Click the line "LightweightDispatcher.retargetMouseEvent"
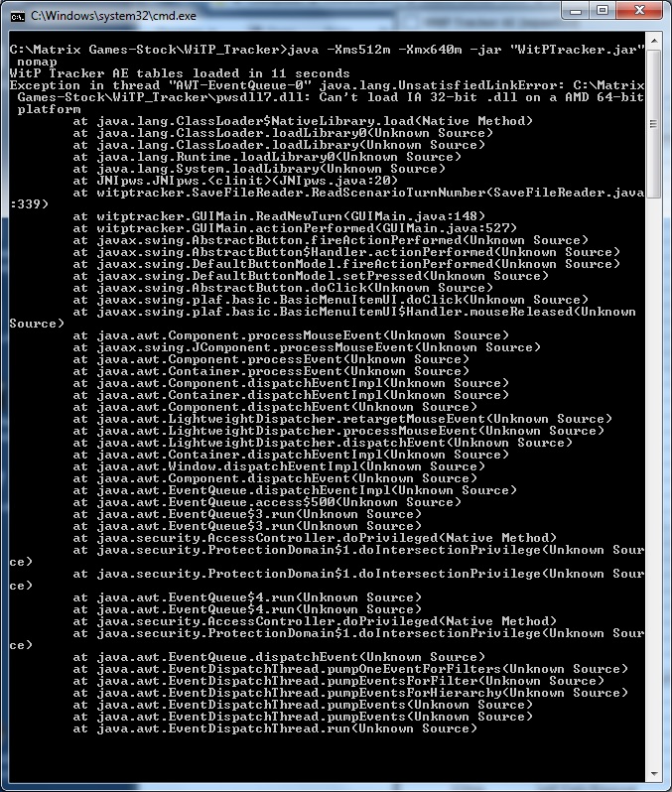Image resolution: width=672 pixels, height=792 pixels. click(342, 419)
